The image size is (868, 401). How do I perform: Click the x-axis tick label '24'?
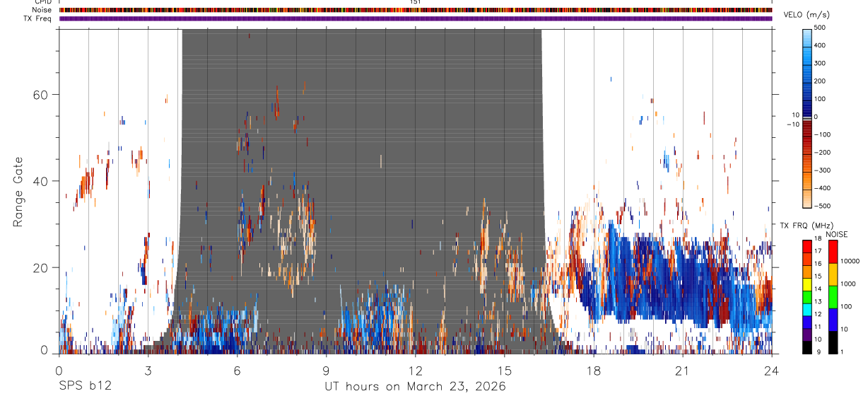pyautogui.click(x=772, y=371)
